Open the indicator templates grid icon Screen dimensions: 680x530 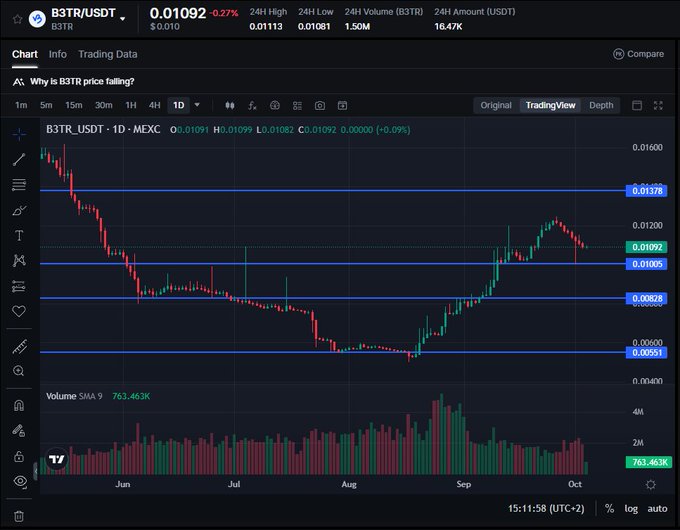coord(298,105)
